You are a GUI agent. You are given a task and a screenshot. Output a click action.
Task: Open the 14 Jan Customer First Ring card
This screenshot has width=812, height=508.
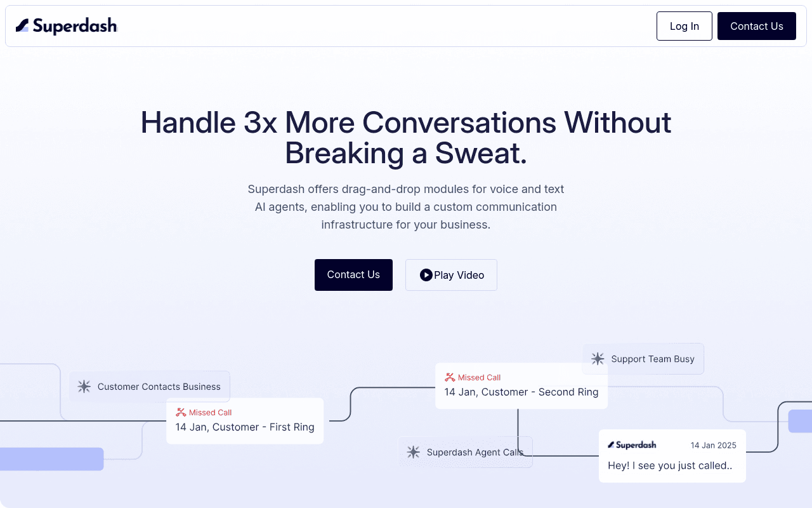(245, 421)
